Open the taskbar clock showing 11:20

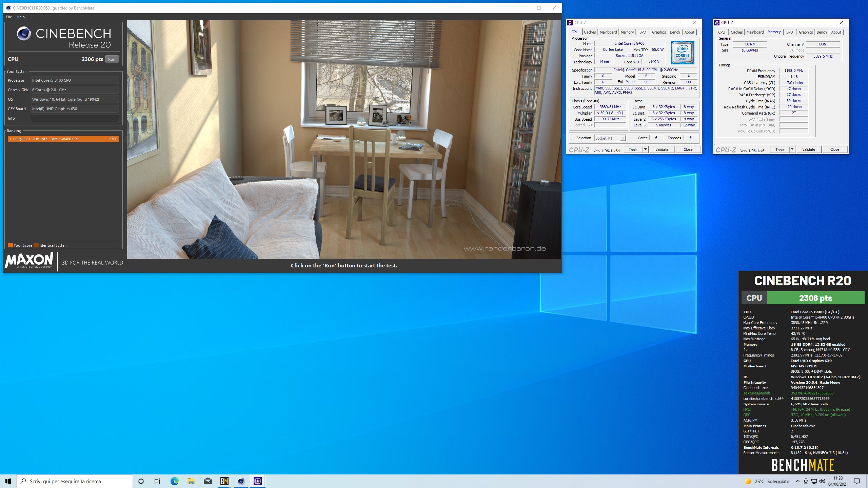pos(838,481)
